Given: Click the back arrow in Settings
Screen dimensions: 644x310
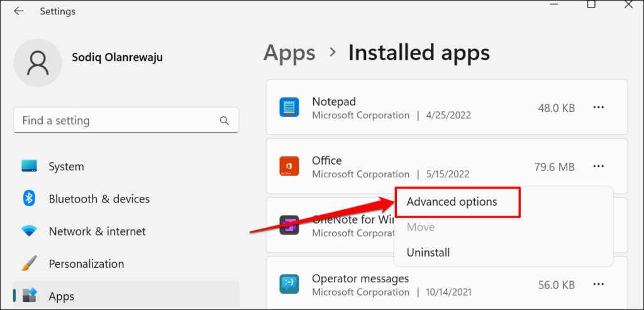Looking at the screenshot, I should tap(19, 11).
